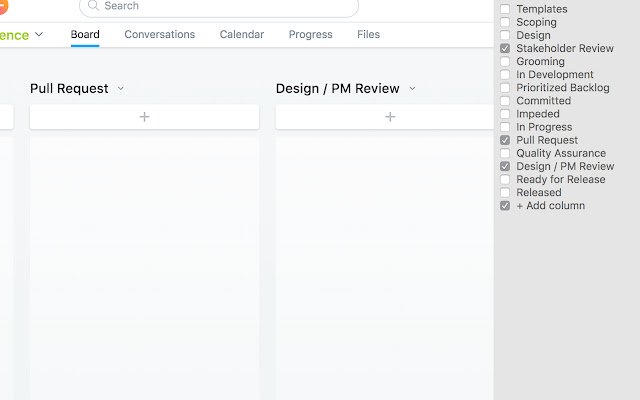640x400 pixels.
Task: Switch to the Board tab
Action: pyautogui.click(x=85, y=34)
